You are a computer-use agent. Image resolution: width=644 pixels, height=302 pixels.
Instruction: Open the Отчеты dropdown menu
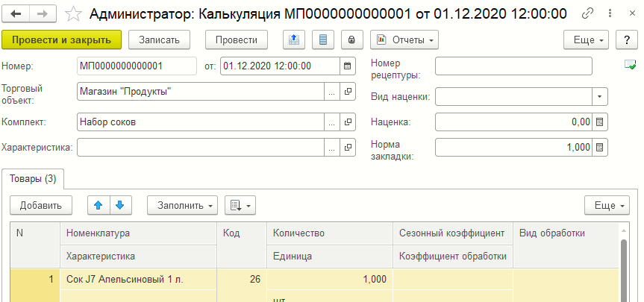click(x=404, y=40)
